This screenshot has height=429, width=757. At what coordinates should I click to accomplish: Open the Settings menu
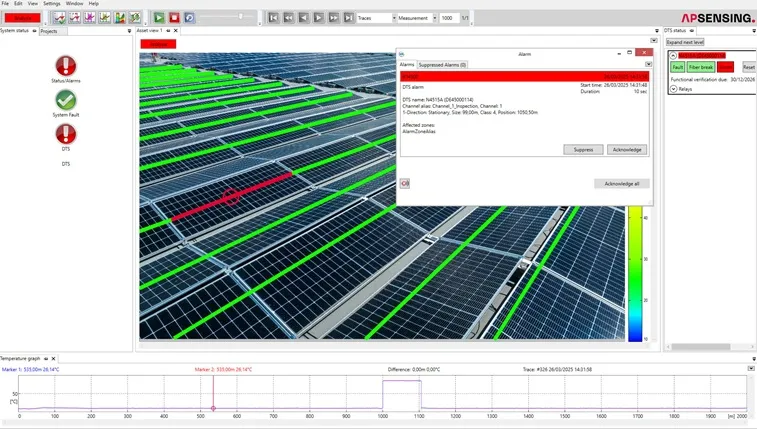[51, 3]
